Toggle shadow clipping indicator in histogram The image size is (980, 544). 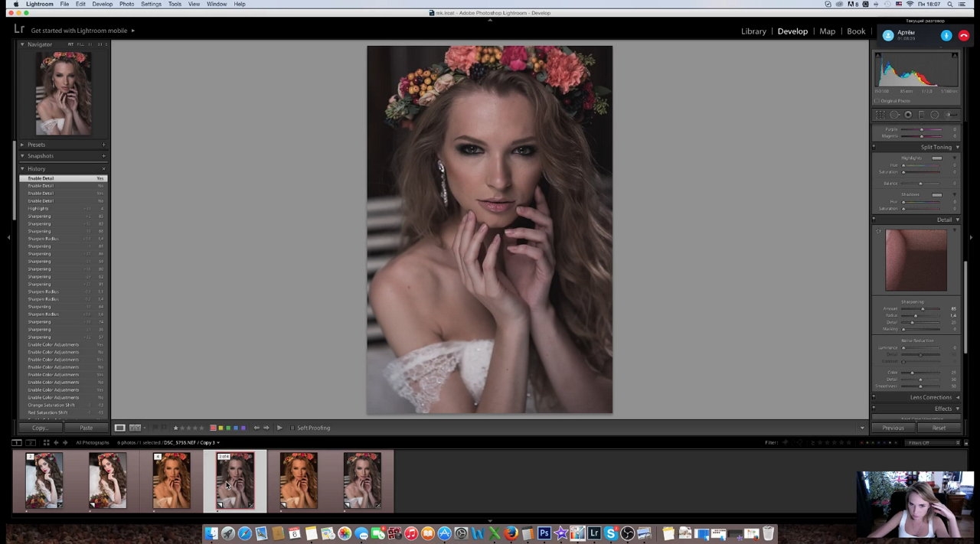tap(878, 55)
